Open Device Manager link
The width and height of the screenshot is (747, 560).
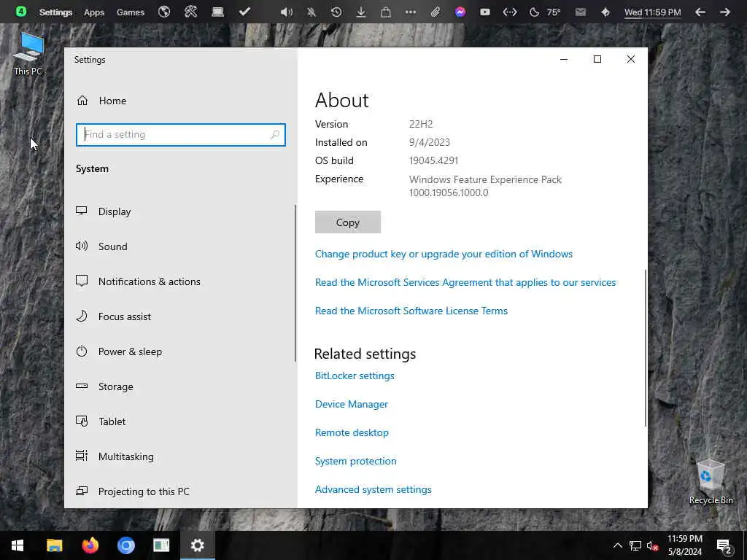coord(351,404)
